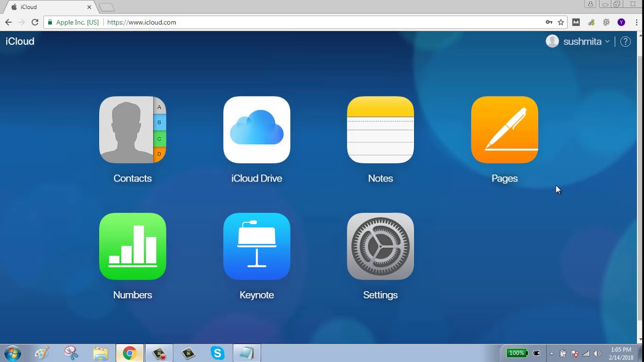This screenshot has height=362, width=644.
Task: Click the sushmita account avatar
Action: pyautogui.click(x=552, y=41)
